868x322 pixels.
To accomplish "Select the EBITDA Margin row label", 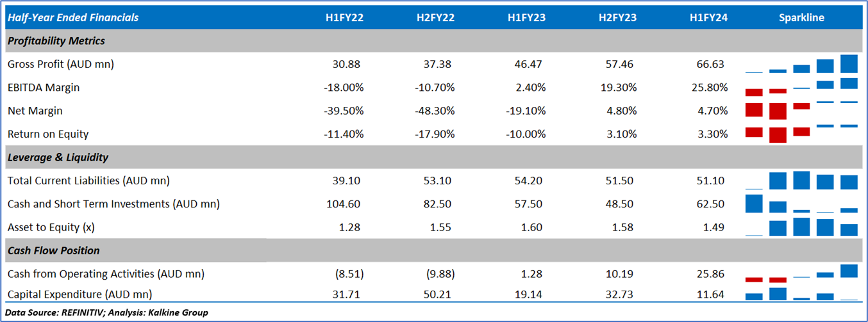I will coord(44,88).
